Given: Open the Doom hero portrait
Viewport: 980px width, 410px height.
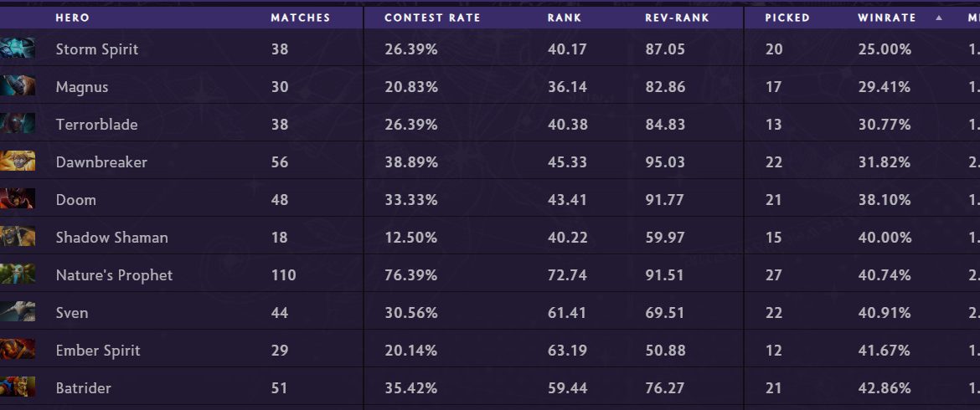Looking at the screenshot, I should (x=18, y=199).
